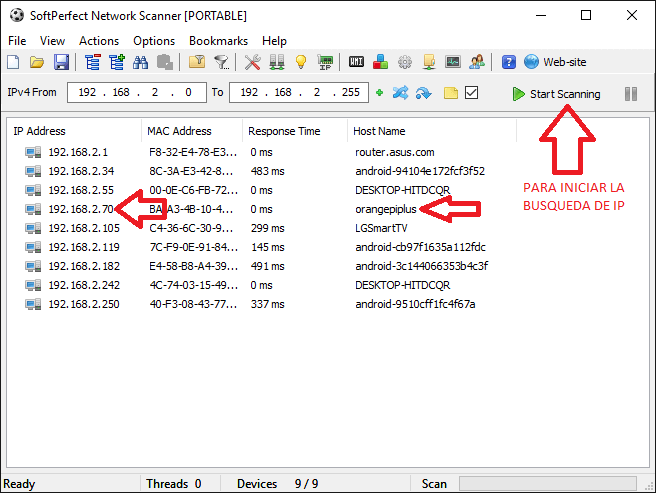Viewport: 656px width, 493px height.
Task: Click the blue question mark help icon
Action: coord(509,63)
